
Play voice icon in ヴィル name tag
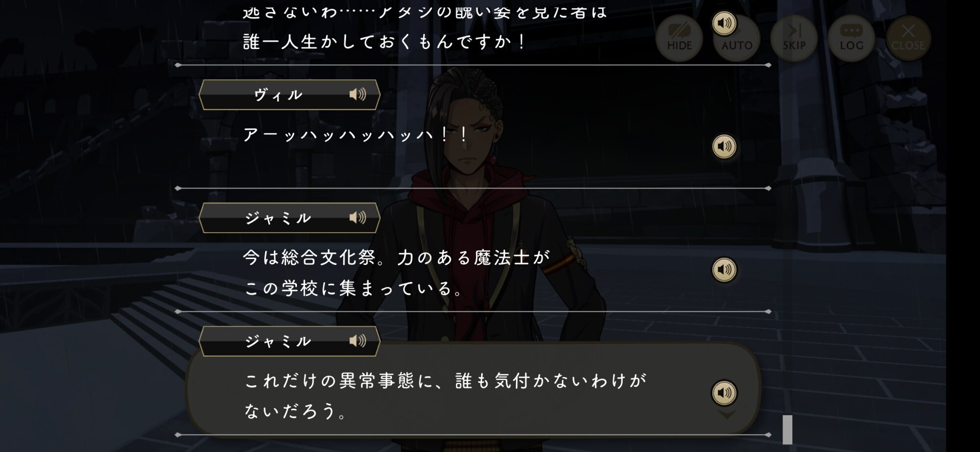tap(358, 94)
